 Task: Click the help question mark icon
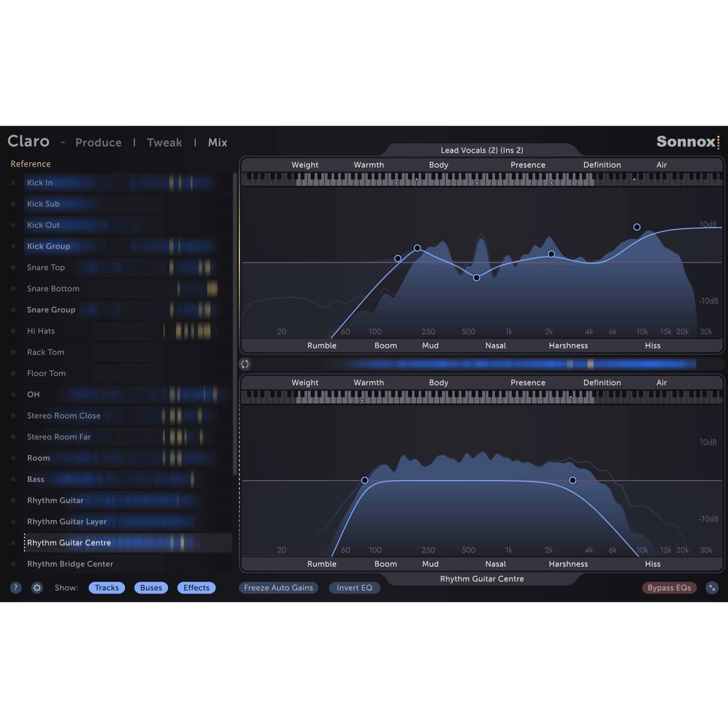[16, 587]
